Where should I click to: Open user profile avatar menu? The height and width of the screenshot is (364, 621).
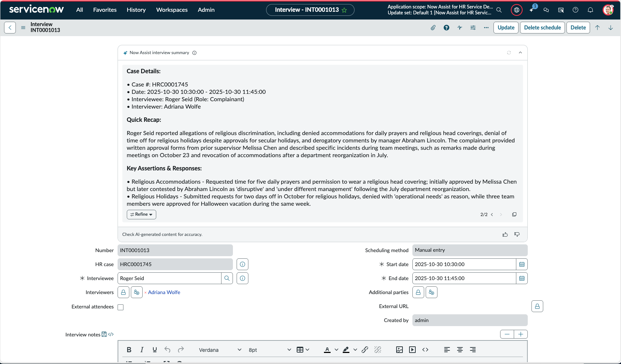click(x=608, y=10)
